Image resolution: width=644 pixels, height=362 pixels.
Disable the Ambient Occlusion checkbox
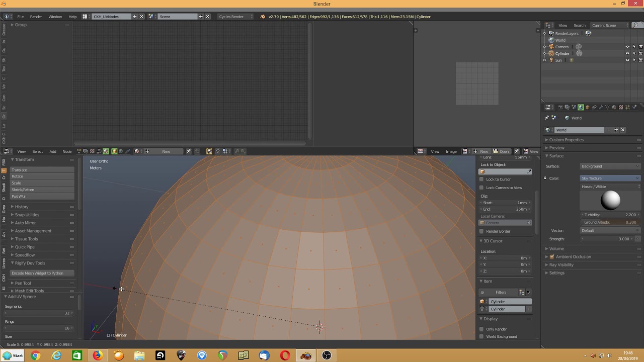[552, 257]
